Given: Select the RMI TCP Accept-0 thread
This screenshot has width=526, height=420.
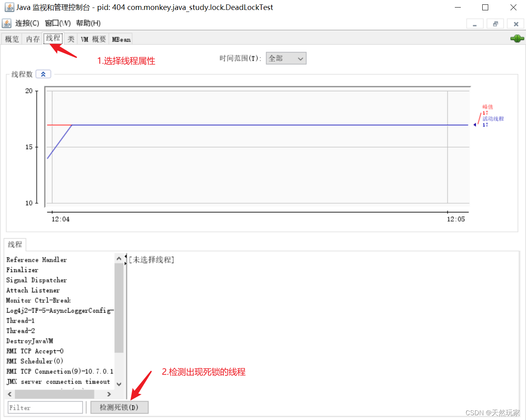Looking at the screenshot, I should pyautogui.click(x=35, y=351).
